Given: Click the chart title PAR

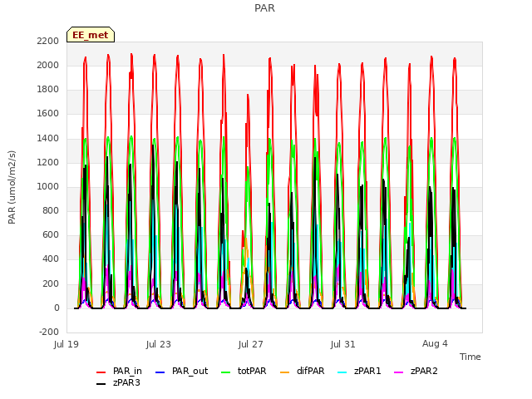Looking at the screenshot, I should pyautogui.click(x=264, y=8).
